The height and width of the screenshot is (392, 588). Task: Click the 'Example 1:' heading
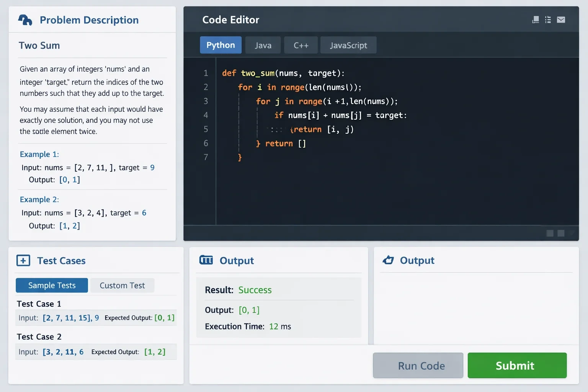click(39, 154)
